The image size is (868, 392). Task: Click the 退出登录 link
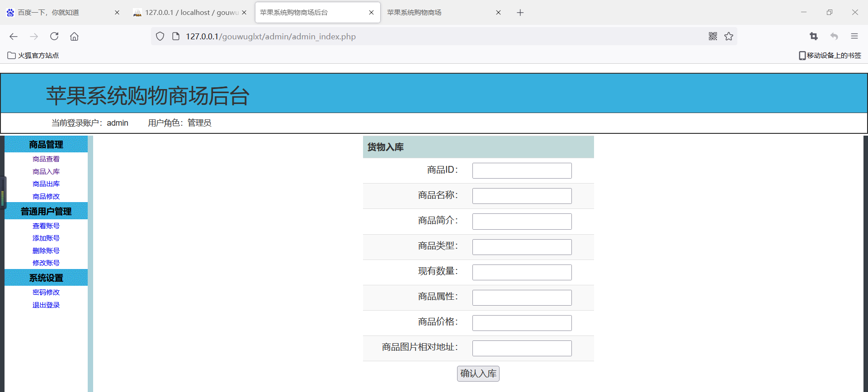(46, 305)
